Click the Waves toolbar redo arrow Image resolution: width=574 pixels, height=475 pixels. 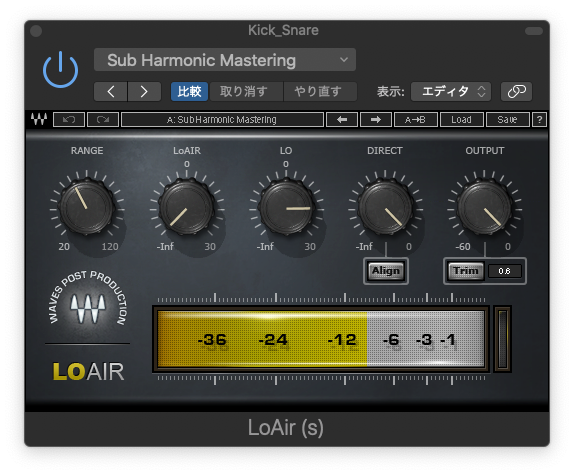103,120
